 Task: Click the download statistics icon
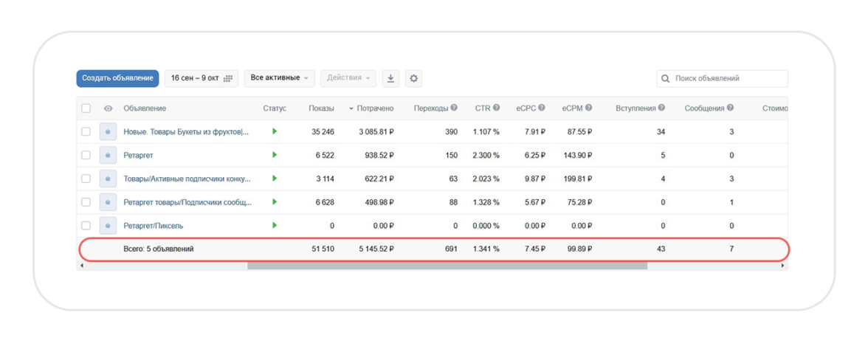(x=390, y=78)
